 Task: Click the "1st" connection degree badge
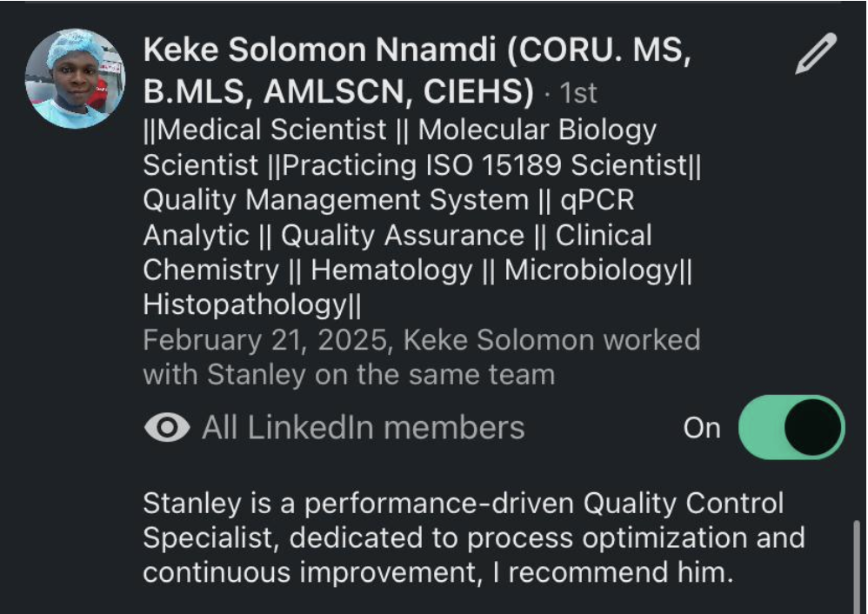[x=578, y=93]
